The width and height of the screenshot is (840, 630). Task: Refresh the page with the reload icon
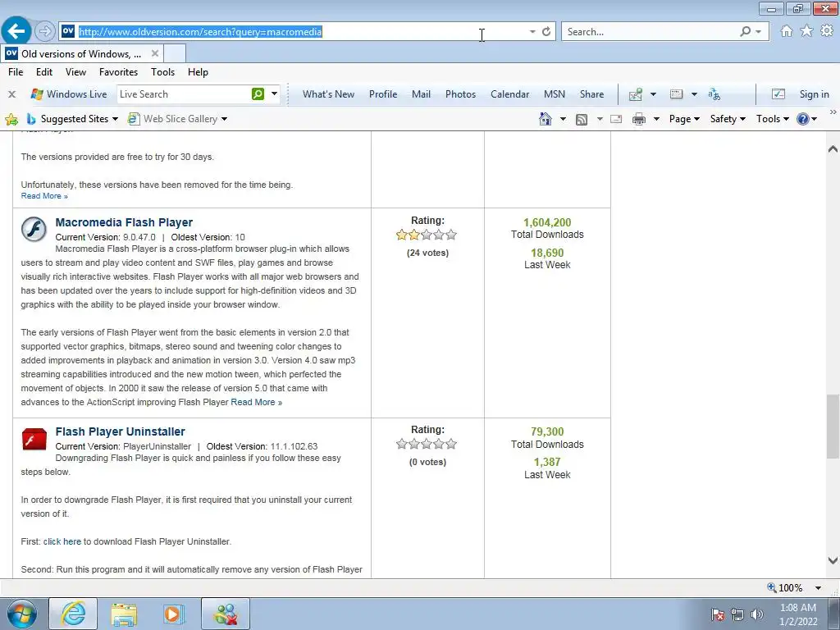(546, 32)
